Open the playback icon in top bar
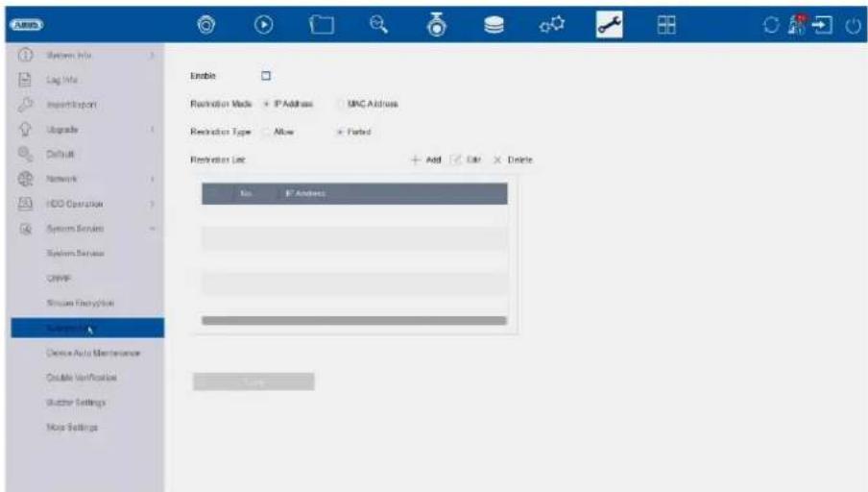This screenshot has width=868, height=492. (263, 25)
